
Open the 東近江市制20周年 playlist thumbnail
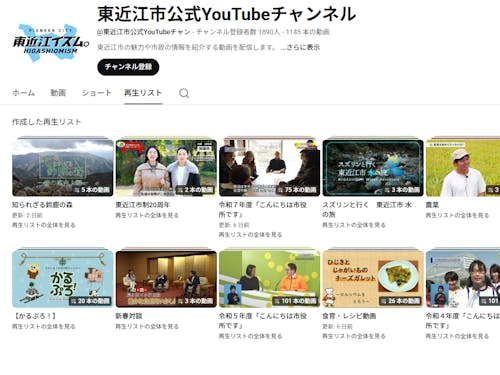pyautogui.click(x=166, y=168)
